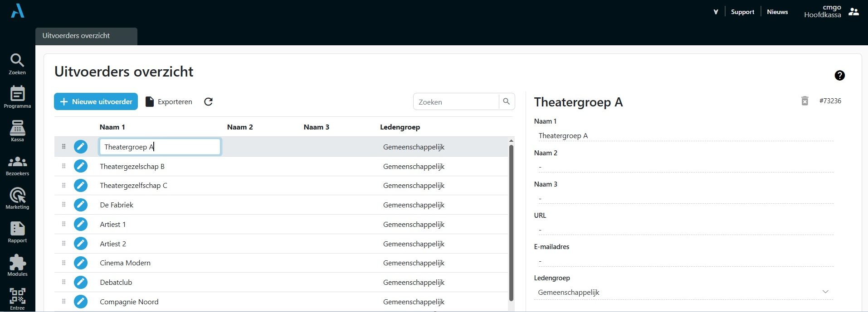Click the help question mark icon
The image size is (868, 312).
(839, 76)
